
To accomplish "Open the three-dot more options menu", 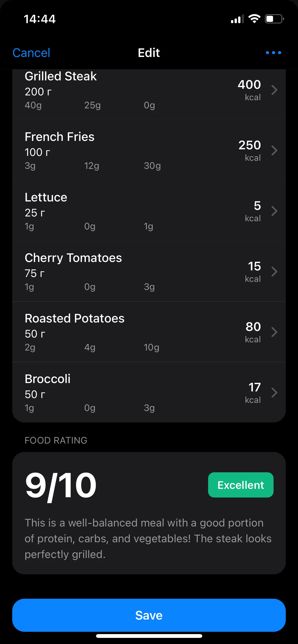I will 273,53.
